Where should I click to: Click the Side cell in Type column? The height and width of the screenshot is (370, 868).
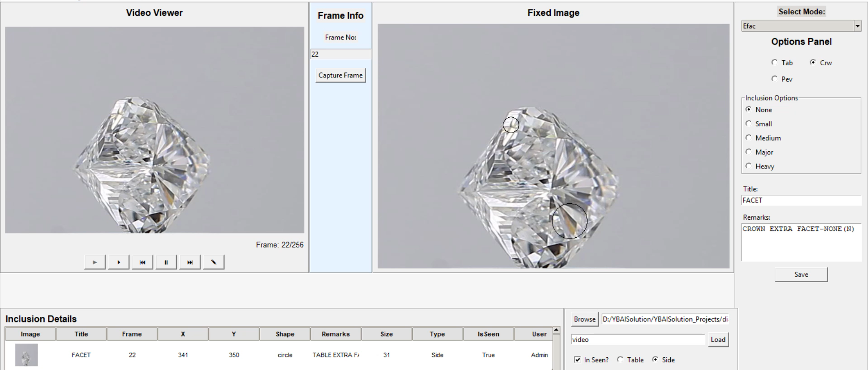tap(438, 355)
